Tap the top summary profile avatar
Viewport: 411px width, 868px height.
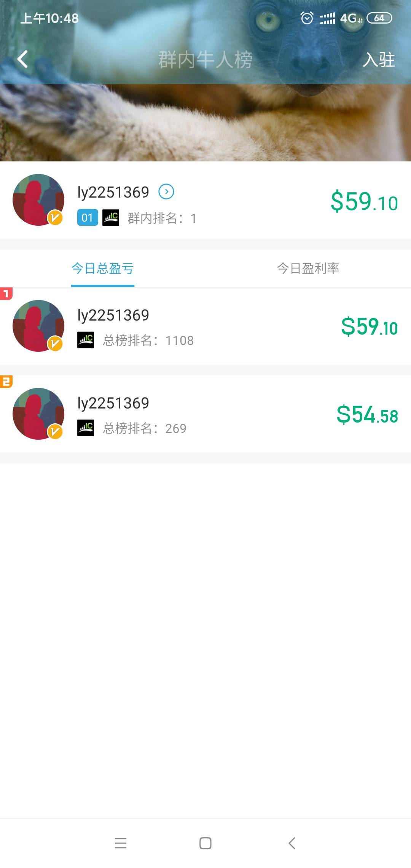point(38,200)
